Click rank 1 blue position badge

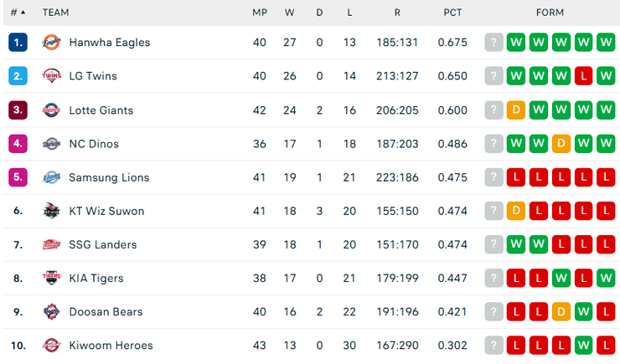(18, 43)
